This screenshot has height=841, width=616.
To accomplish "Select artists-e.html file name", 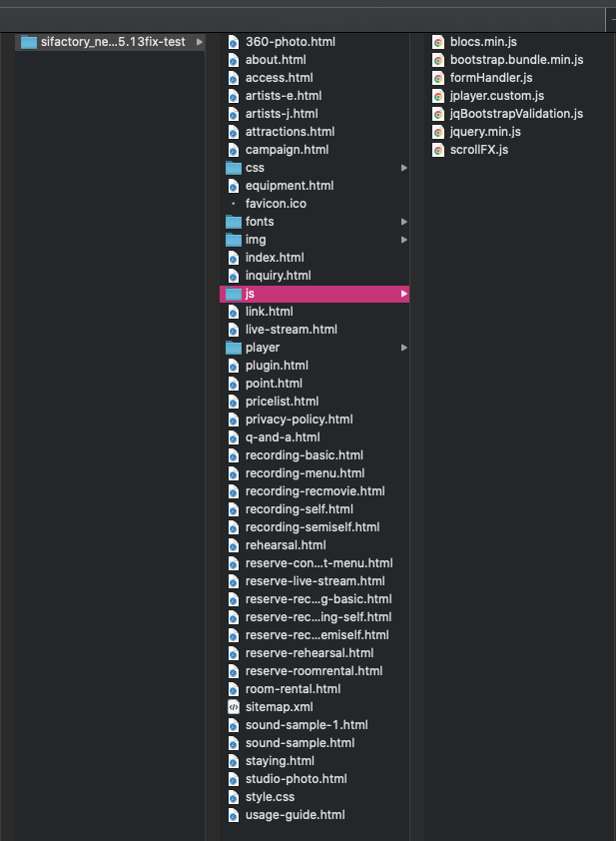I will tap(284, 96).
